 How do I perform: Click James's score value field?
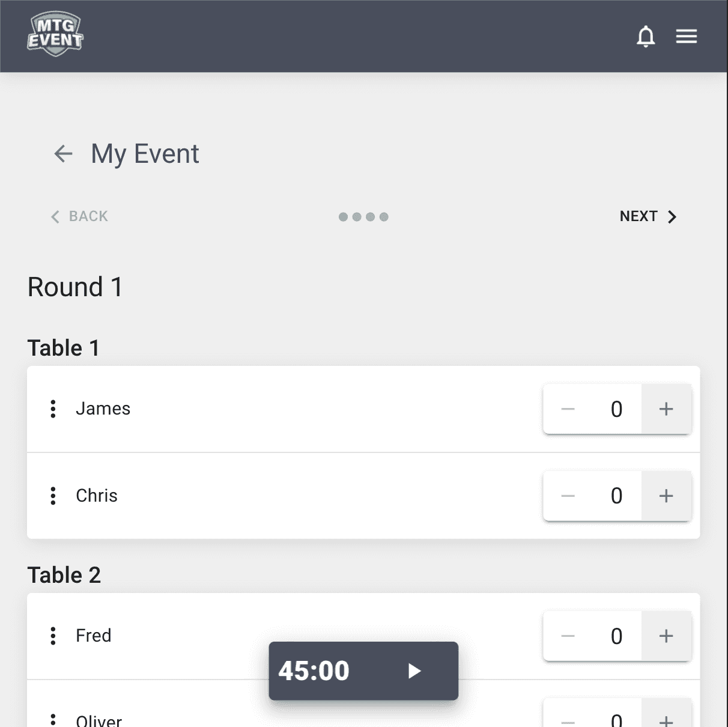pyautogui.click(x=616, y=409)
